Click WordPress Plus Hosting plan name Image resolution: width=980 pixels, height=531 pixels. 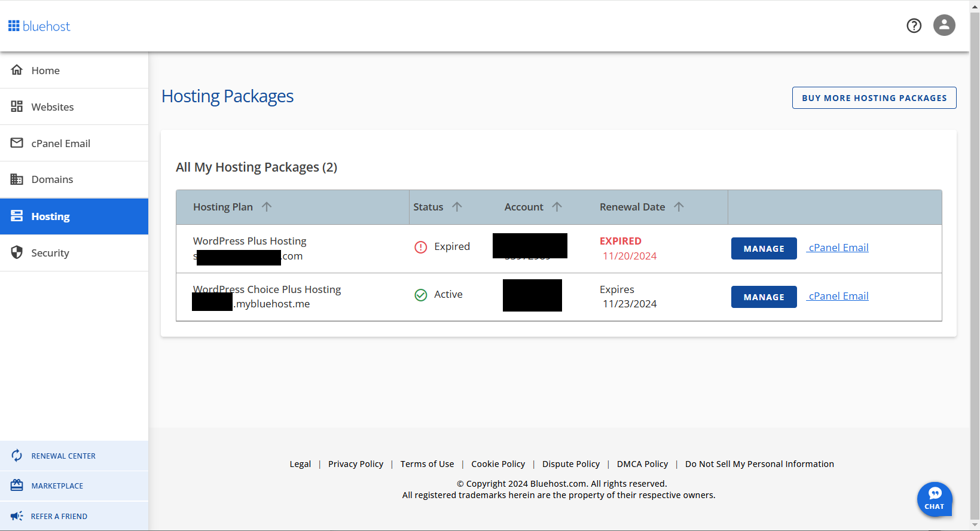[x=249, y=241]
